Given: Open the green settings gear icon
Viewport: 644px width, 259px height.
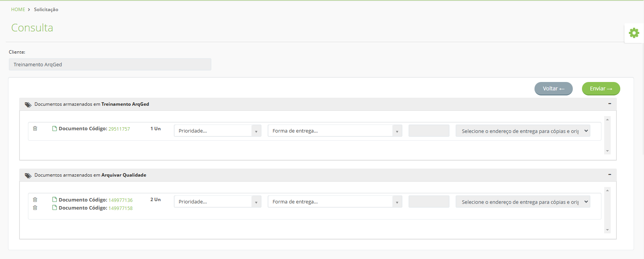Looking at the screenshot, I should [x=634, y=33].
